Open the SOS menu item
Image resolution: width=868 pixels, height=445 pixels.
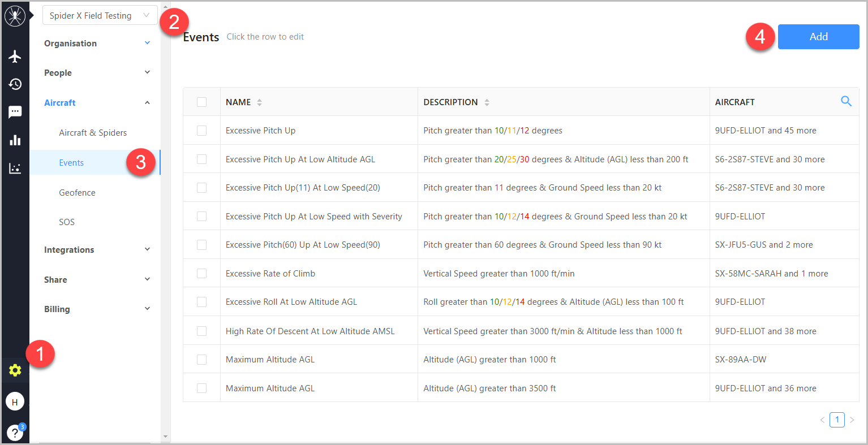coord(67,222)
